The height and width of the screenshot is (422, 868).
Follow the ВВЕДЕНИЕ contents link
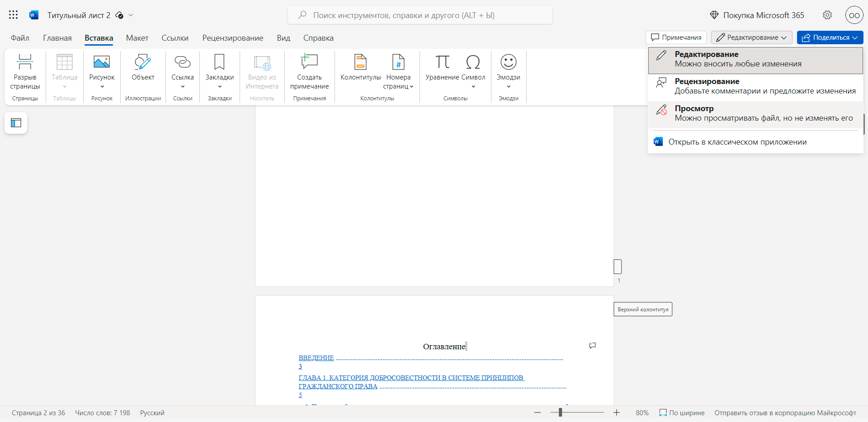(x=316, y=358)
